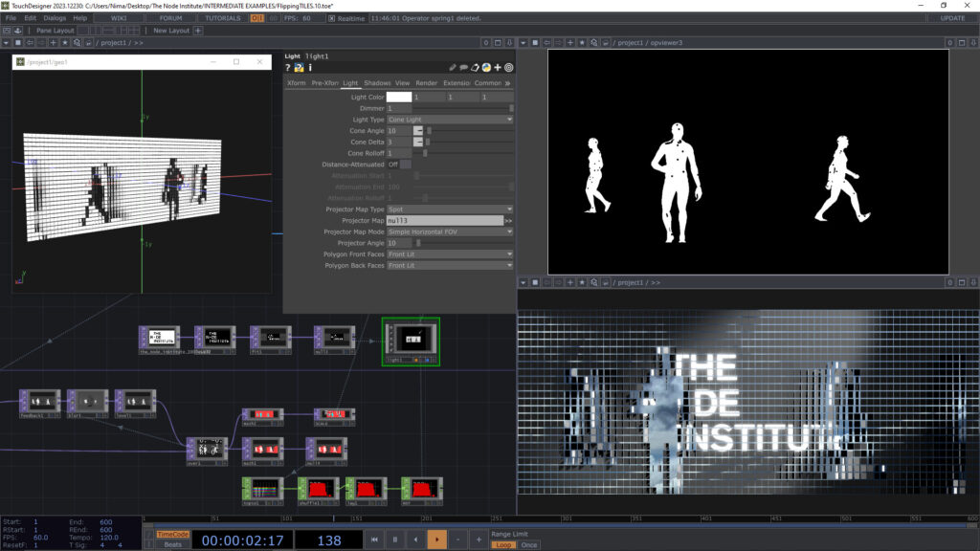This screenshot has width=980, height=551.
Task: Click the Projector Map input field
Action: 444,220
